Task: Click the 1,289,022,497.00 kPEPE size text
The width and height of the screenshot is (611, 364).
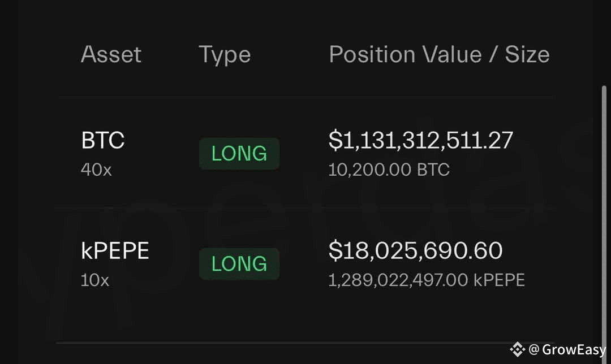Action: [x=427, y=280]
